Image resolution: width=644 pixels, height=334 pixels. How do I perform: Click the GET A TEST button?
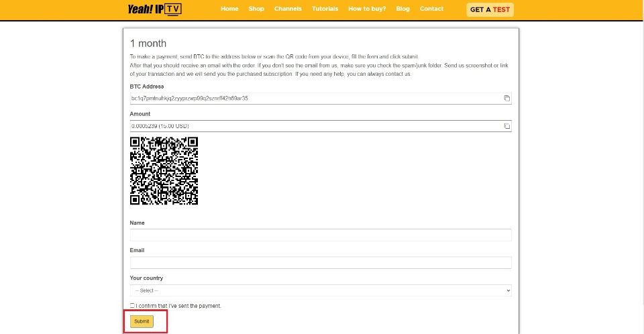pyautogui.click(x=490, y=9)
